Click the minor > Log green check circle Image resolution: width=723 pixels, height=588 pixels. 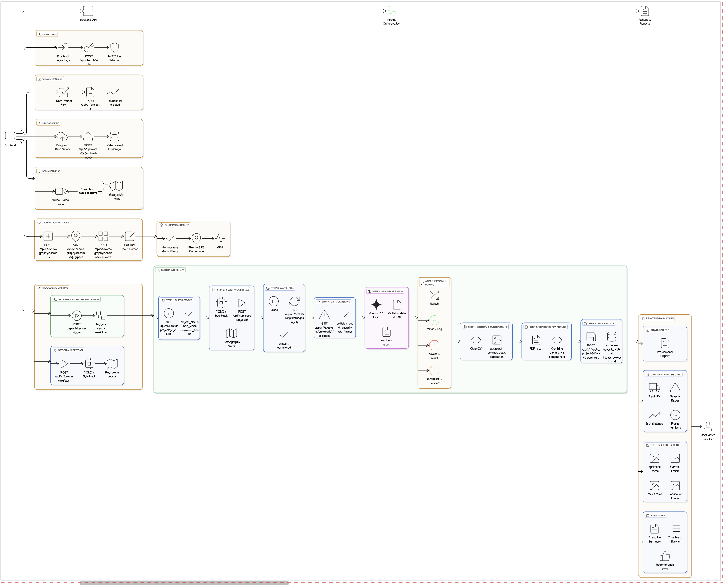point(434,320)
